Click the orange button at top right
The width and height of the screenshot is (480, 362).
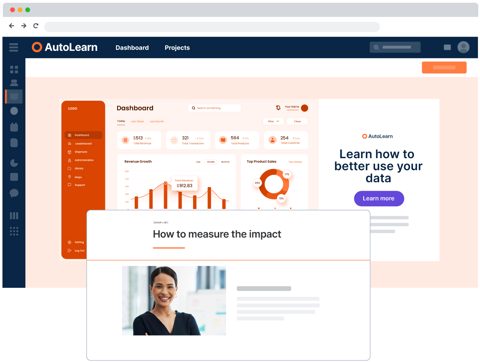click(444, 67)
